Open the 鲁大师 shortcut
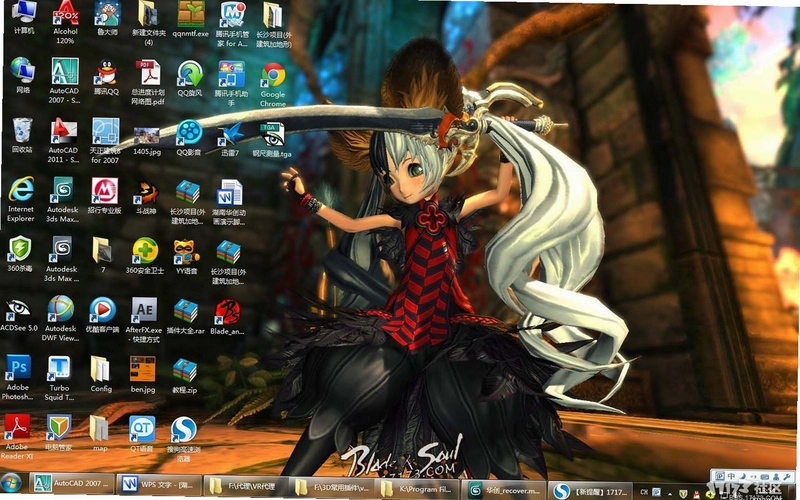 pyautogui.click(x=107, y=17)
